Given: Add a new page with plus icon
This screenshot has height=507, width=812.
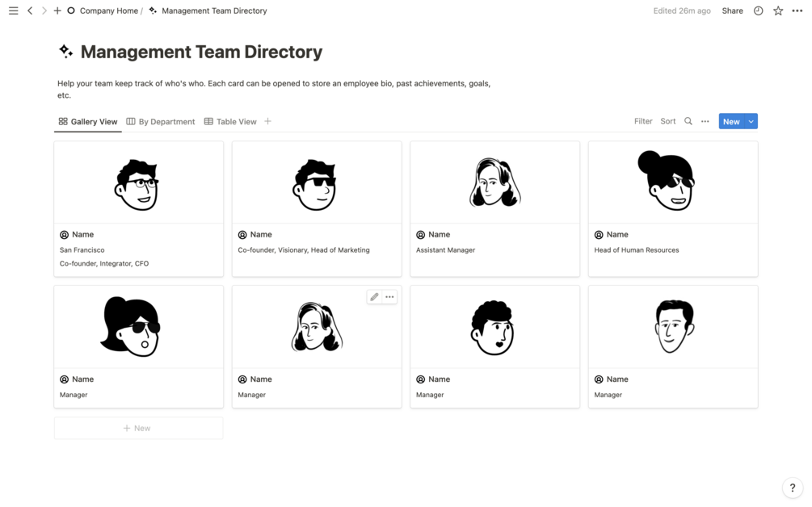Looking at the screenshot, I should 57,10.
